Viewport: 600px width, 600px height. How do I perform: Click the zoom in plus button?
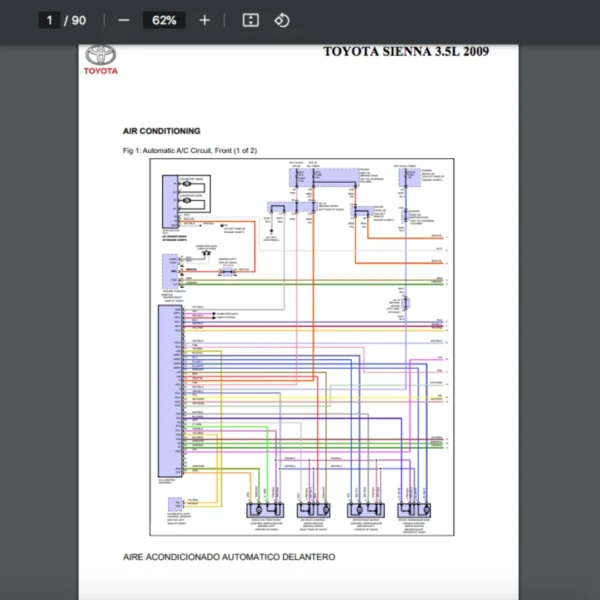click(205, 20)
